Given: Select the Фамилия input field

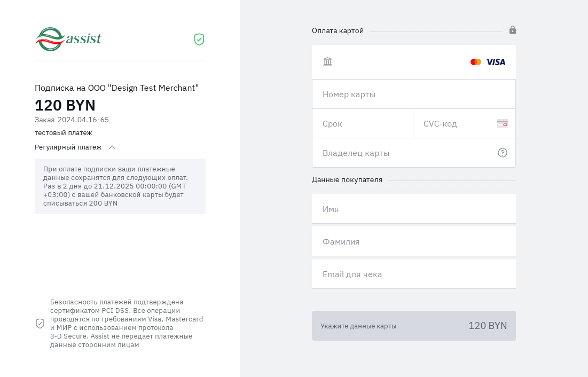Looking at the screenshot, I should 413,241.
